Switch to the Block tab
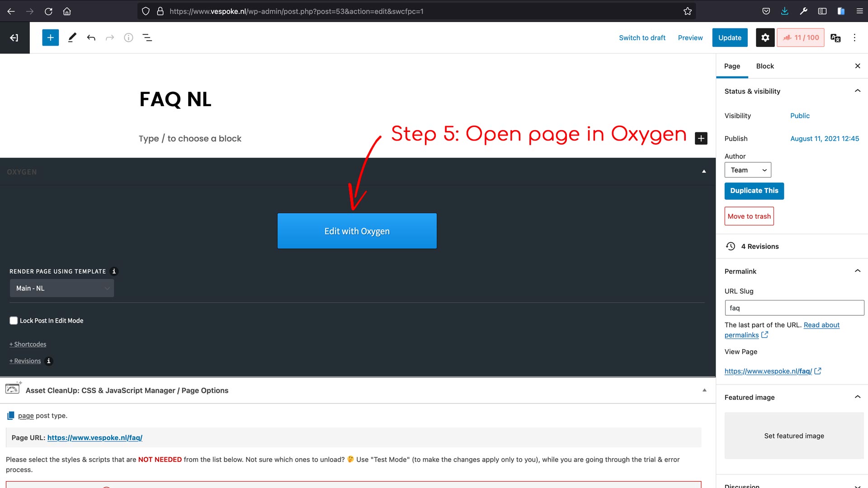 (x=765, y=66)
